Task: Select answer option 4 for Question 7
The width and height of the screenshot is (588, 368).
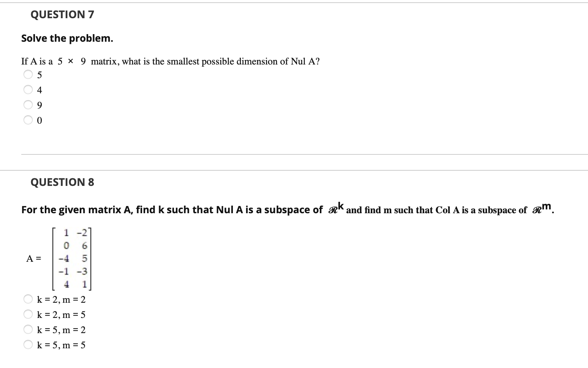Action: [x=28, y=90]
